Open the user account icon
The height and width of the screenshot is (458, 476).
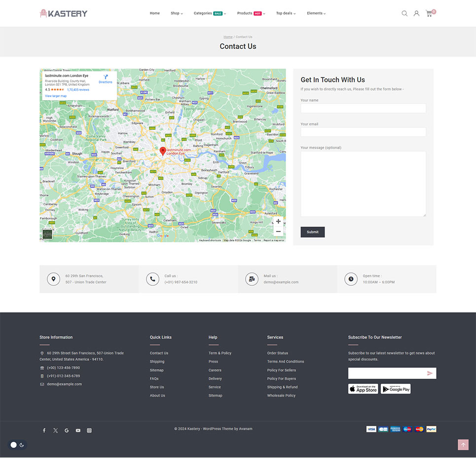416,13
